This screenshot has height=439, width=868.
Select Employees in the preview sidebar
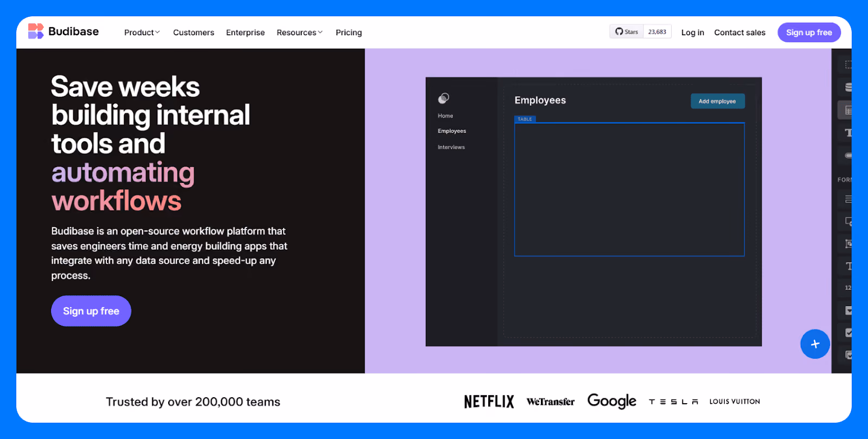452,131
